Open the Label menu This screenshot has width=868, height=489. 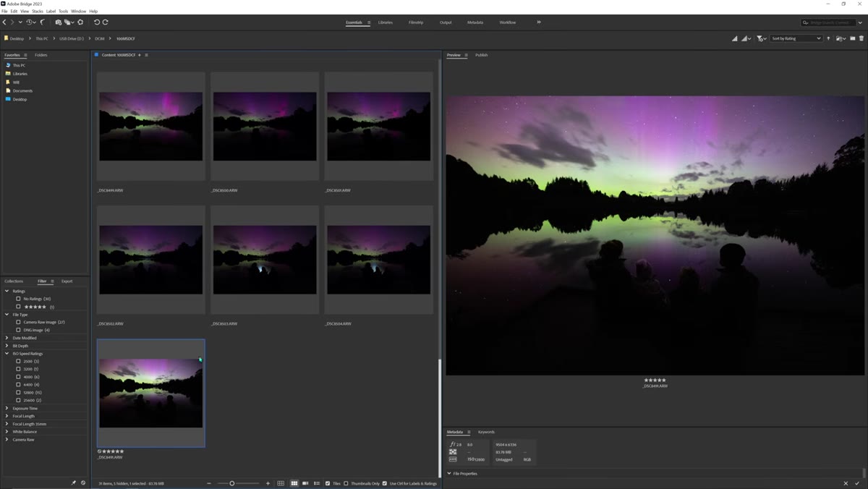(51, 12)
